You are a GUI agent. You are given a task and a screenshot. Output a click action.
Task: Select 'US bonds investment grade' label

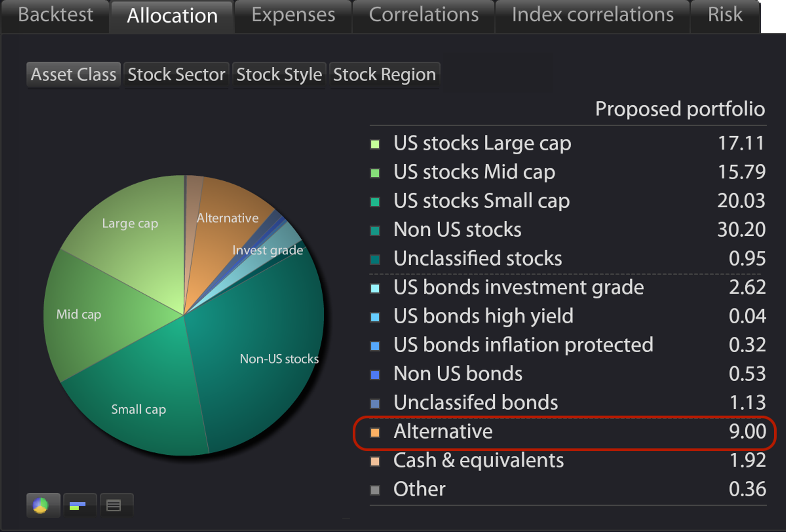(x=519, y=287)
